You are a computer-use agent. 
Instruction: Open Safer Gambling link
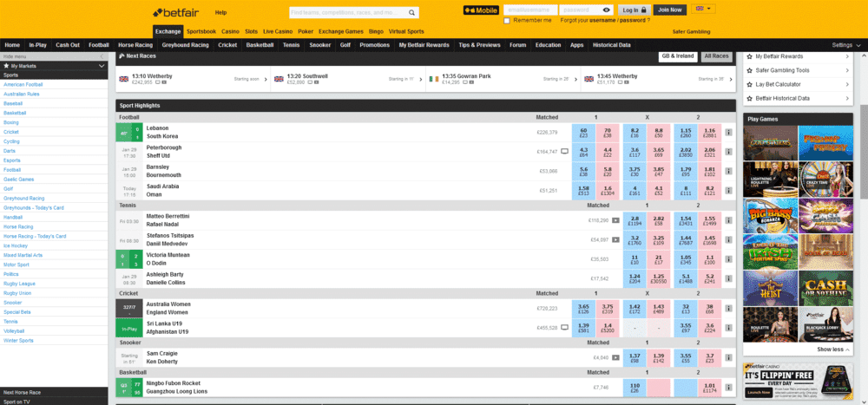(x=691, y=31)
